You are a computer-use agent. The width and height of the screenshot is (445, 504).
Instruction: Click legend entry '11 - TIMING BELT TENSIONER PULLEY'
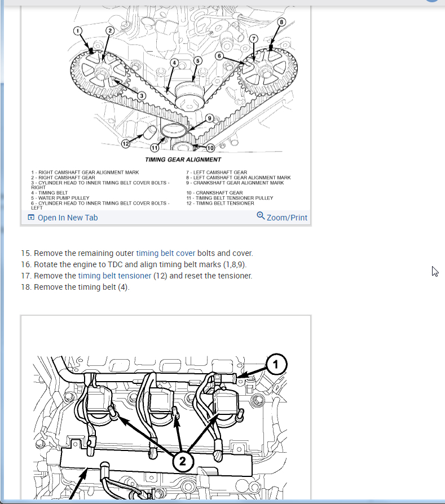[x=230, y=198]
